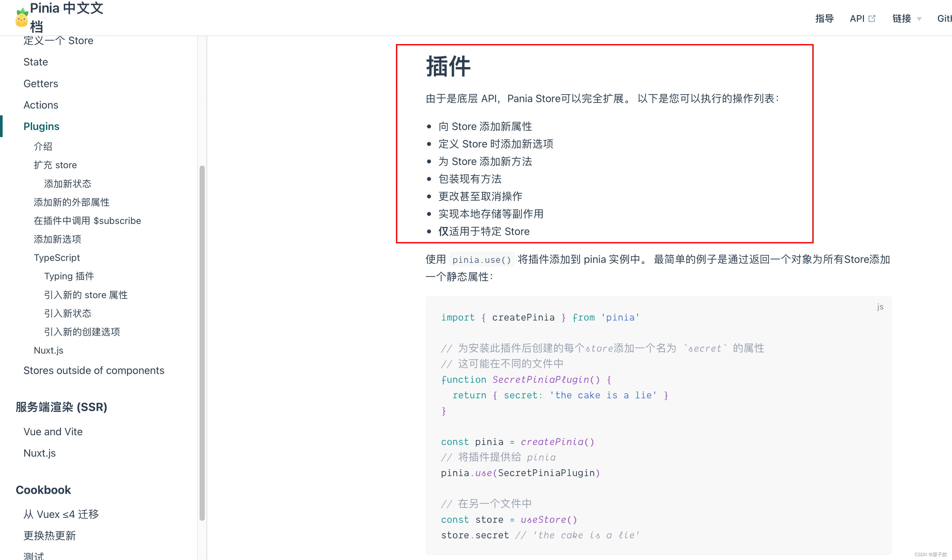Viewport: 952px width, 560px height.
Task: Click the const pinia = createPinia() line
Action: click(517, 442)
